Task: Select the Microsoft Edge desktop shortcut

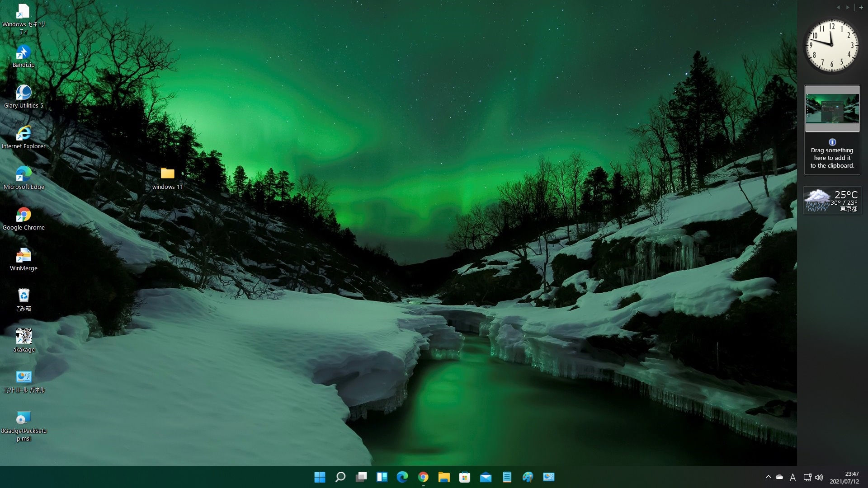Action: coord(24,178)
